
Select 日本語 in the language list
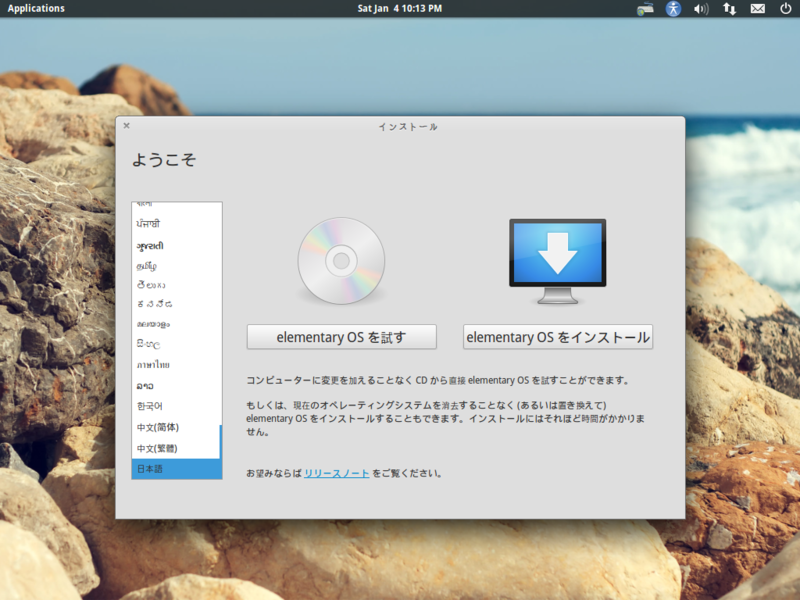coord(177,469)
